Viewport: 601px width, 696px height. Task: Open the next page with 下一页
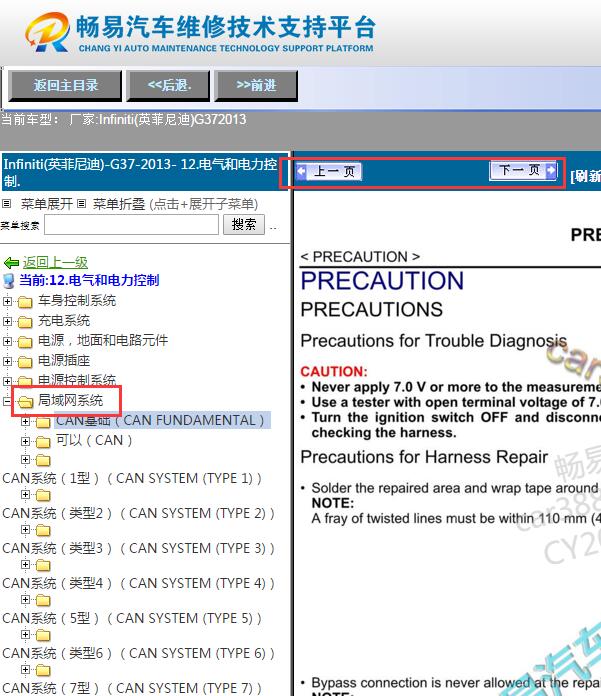(x=523, y=170)
